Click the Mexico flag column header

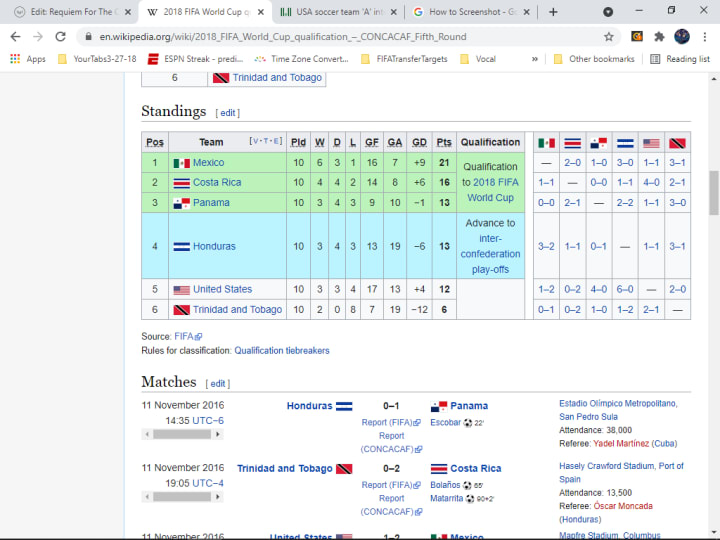(546, 143)
